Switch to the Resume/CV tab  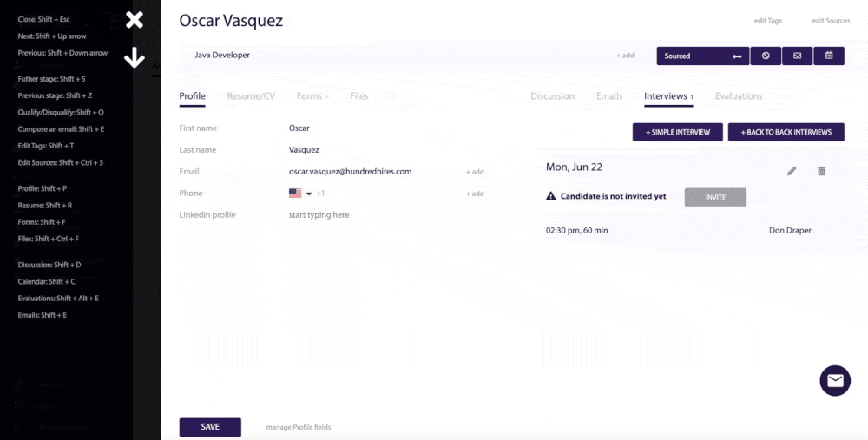coord(251,96)
